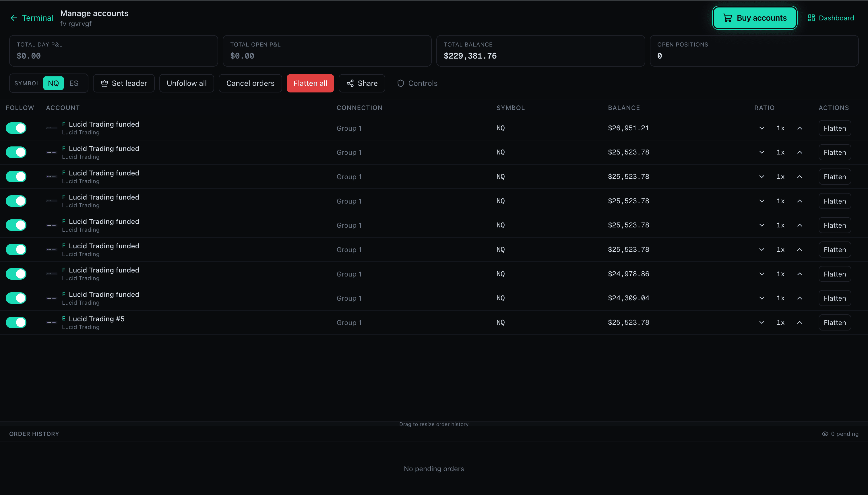Click the Drag to resize order history handle

[x=434, y=424]
